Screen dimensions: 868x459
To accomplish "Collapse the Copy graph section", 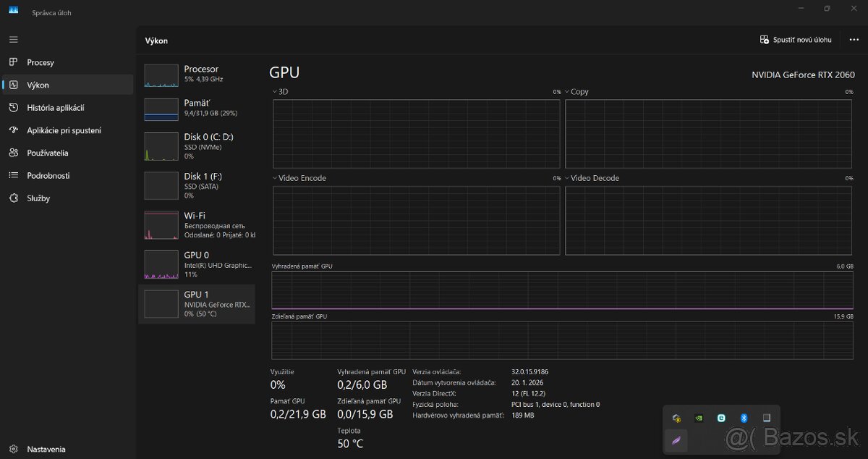I will pyautogui.click(x=569, y=91).
